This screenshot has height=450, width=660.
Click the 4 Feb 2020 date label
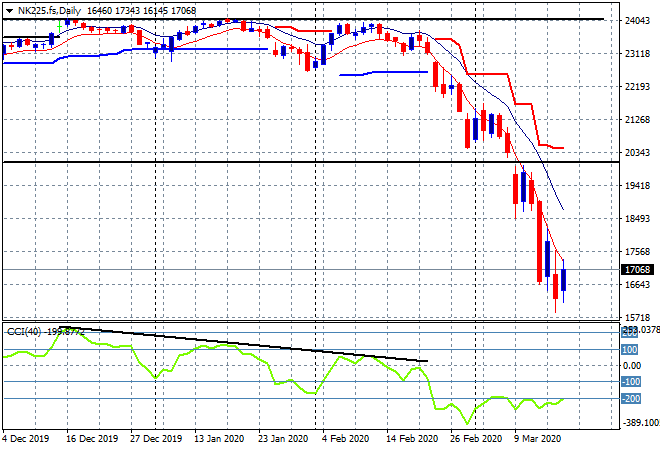[x=345, y=439]
